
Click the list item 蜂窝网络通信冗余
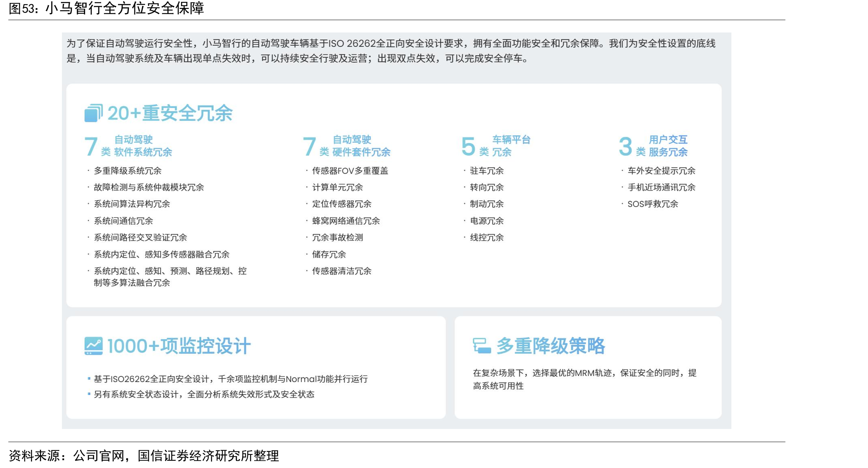[x=346, y=221]
